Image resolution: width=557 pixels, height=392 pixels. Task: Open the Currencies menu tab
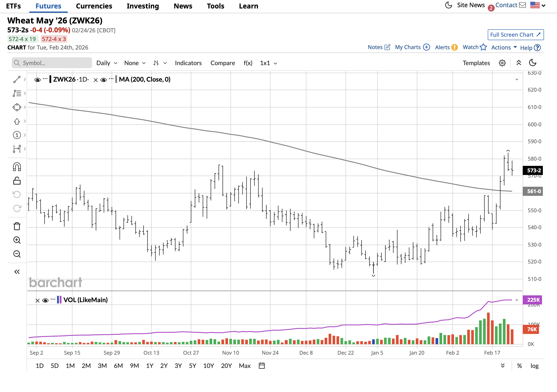pyautogui.click(x=94, y=6)
